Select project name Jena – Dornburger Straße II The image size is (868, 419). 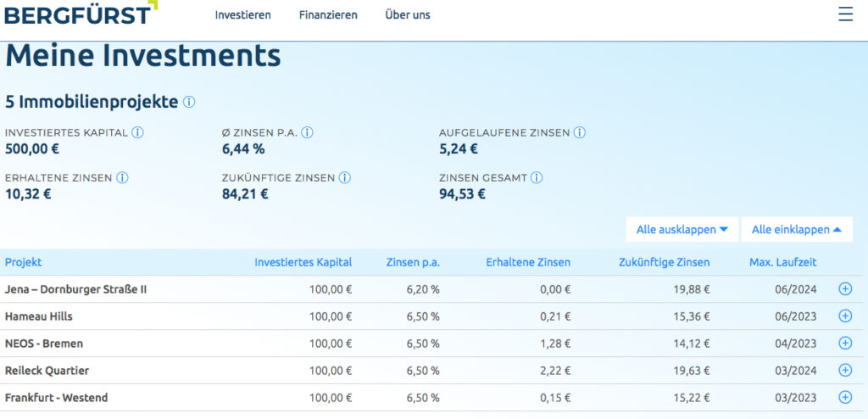click(x=75, y=289)
